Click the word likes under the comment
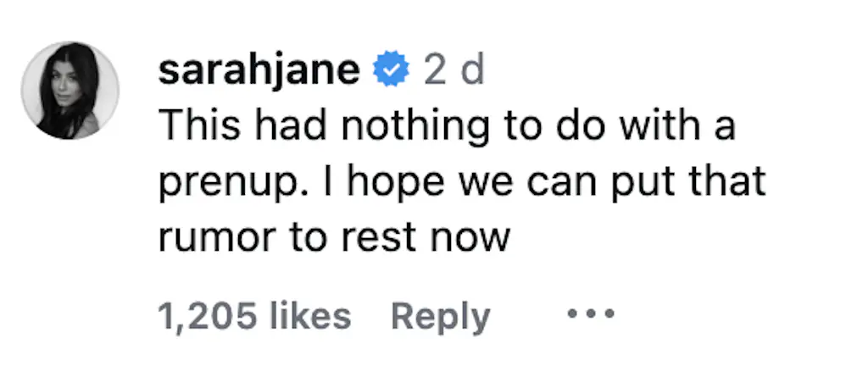Viewport: 868px width, 366px height. (x=309, y=317)
